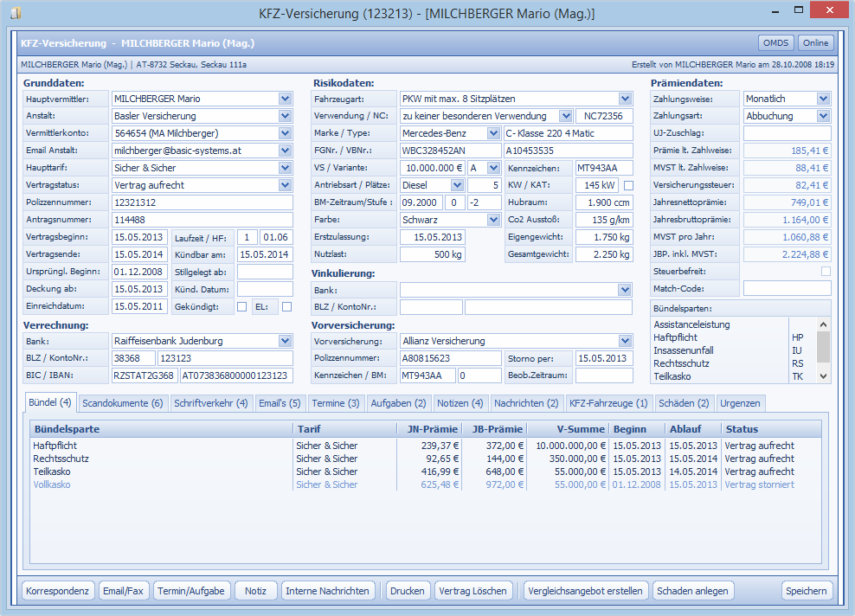Switch to the Email's (5) tab
The height and width of the screenshot is (616, 855).
pos(280,403)
